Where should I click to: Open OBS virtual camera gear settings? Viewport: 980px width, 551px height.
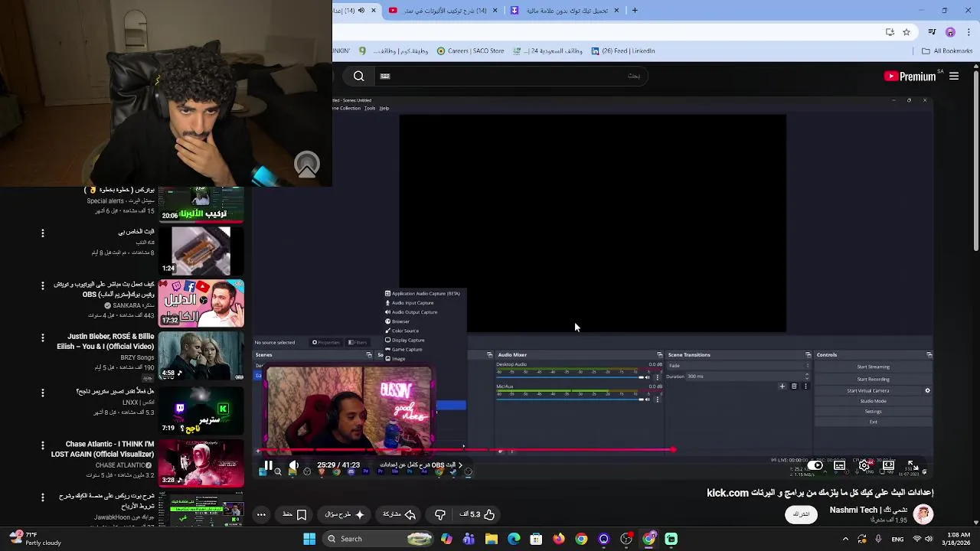[x=927, y=390]
